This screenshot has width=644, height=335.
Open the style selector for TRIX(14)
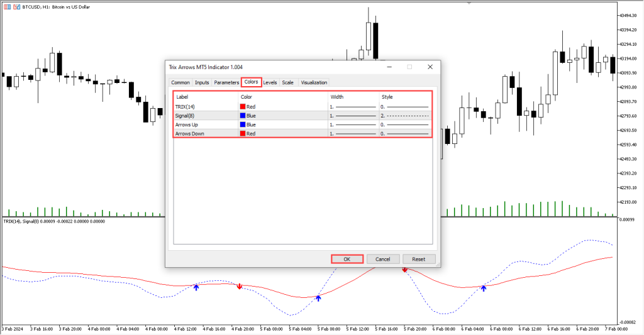(406, 107)
